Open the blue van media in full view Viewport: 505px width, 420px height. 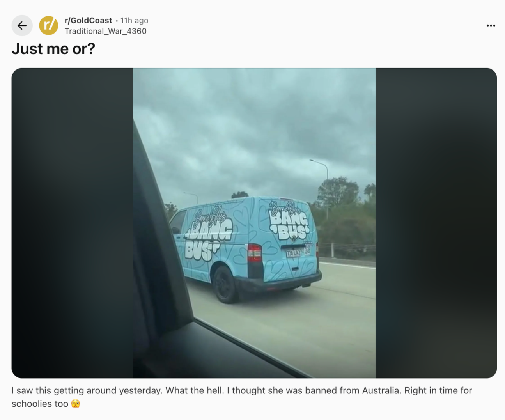pyautogui.click(x=254, y=223)
